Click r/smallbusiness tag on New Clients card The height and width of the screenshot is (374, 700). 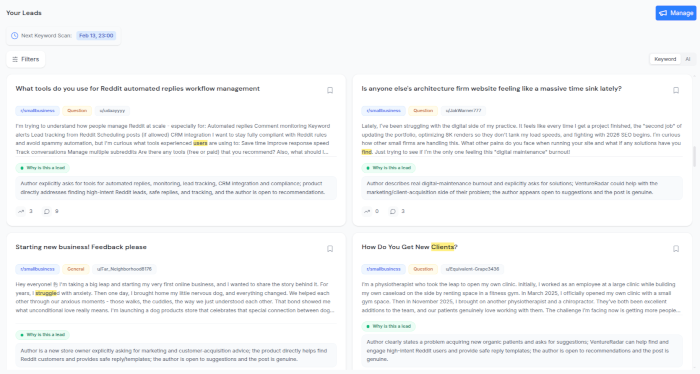tap(383, 269)
